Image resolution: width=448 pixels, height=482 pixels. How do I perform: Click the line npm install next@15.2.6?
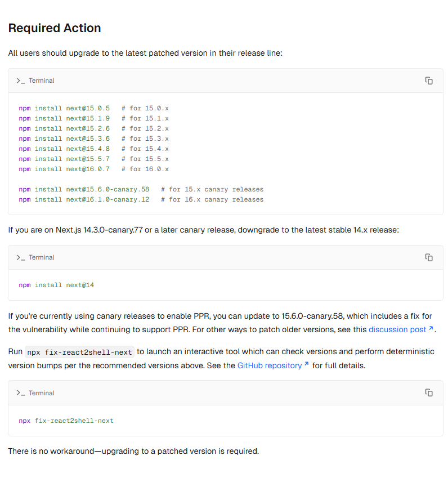pyautogui.click(x=64, y=128)
